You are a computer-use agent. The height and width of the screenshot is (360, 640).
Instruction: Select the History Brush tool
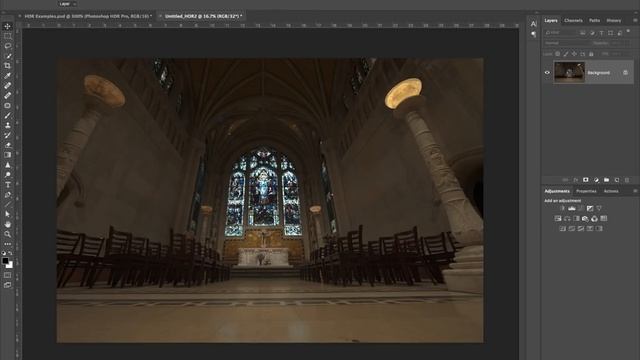pos(7,135)
